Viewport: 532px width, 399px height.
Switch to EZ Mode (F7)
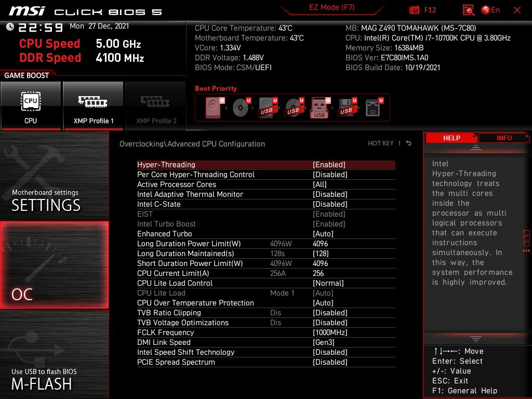tap(331, 7)
